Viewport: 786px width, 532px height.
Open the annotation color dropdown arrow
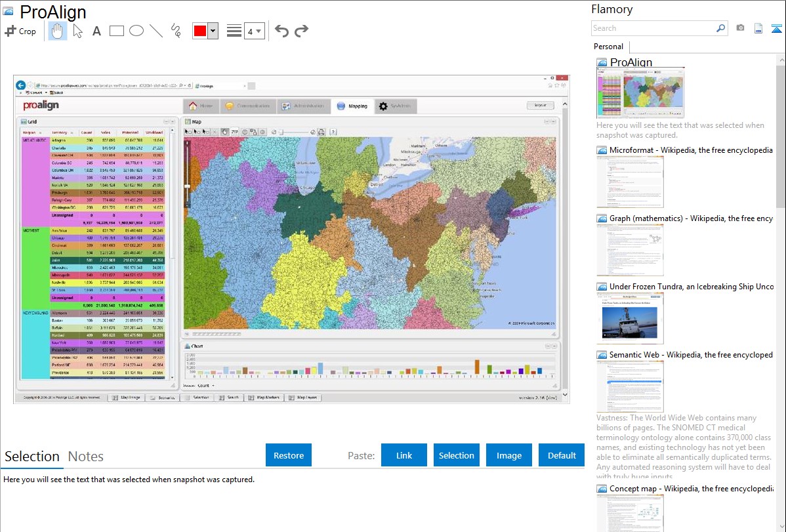[x=213, y=31]
